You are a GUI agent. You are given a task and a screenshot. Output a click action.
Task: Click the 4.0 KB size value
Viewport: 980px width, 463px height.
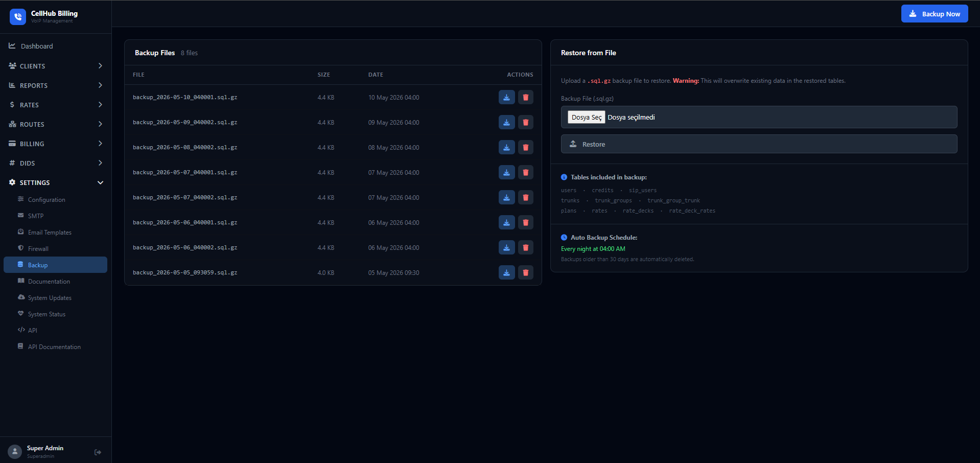point(326,272)
